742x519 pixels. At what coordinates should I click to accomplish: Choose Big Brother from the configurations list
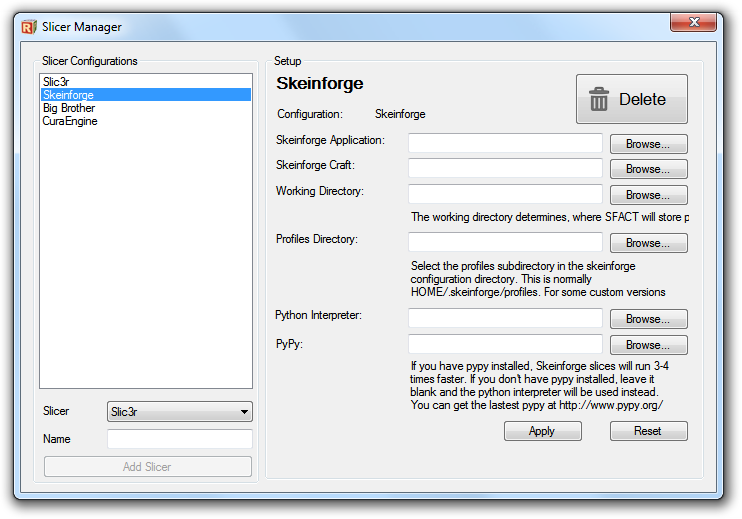coord(69,108)
